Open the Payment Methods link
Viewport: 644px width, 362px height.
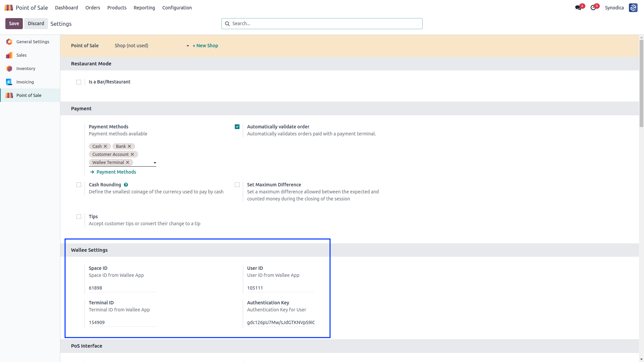click(116, 172)
